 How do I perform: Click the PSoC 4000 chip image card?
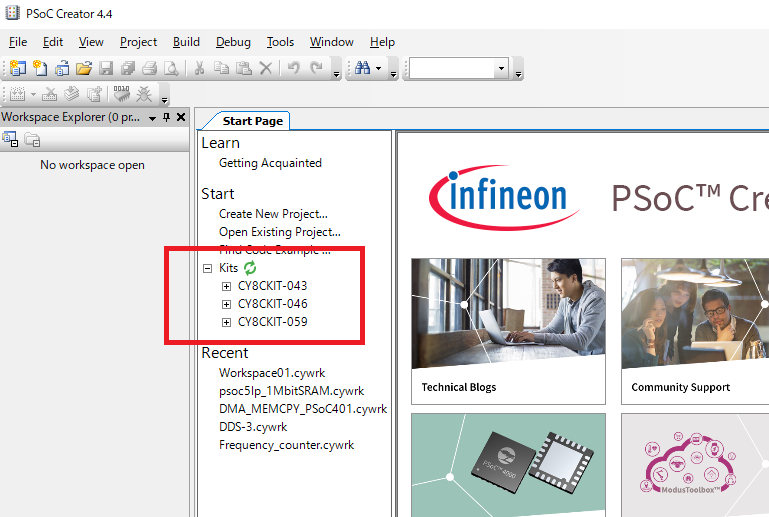tap(509, 465)
